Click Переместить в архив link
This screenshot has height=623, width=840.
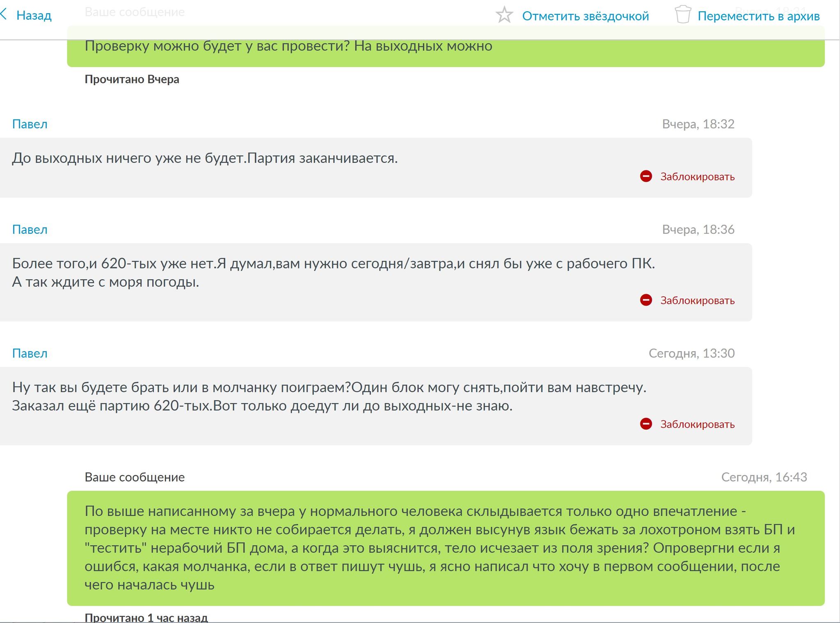(758, 16)
